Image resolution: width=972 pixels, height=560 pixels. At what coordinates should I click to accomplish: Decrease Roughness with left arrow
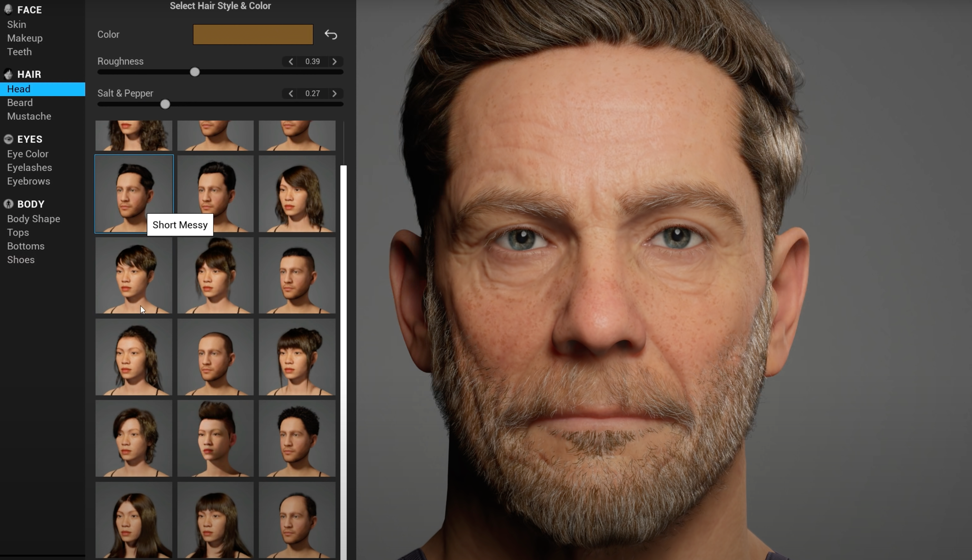click(x=291, y=61)
